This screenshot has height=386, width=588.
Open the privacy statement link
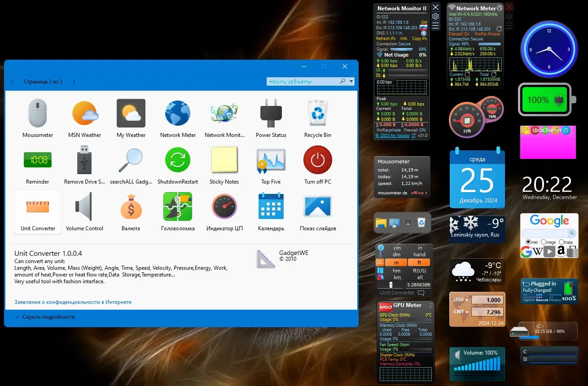[73, 302]
